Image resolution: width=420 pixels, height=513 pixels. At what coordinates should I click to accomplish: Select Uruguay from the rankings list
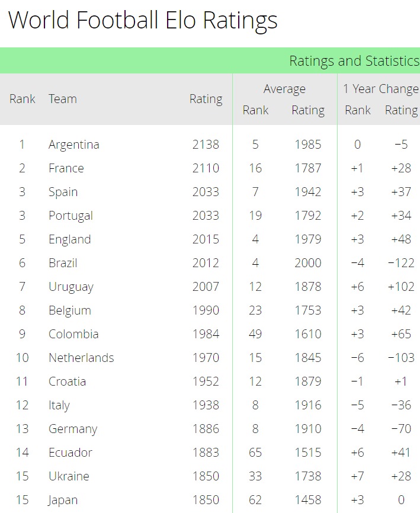point(71,287)
